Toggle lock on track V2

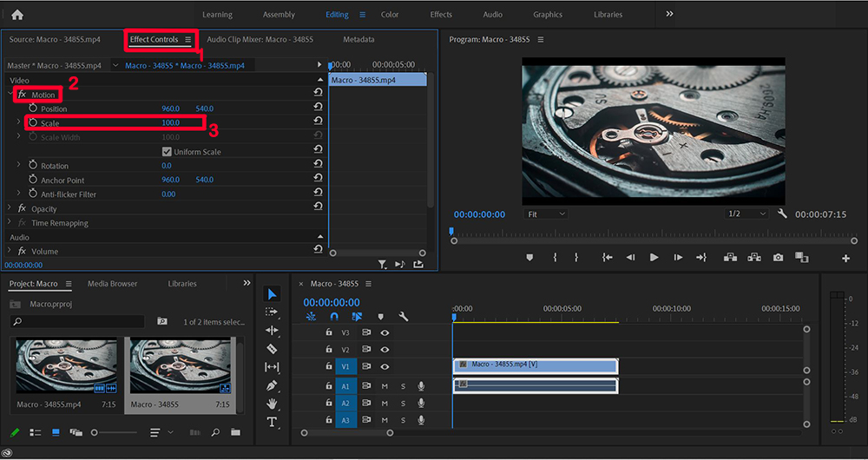coord(329,350)
